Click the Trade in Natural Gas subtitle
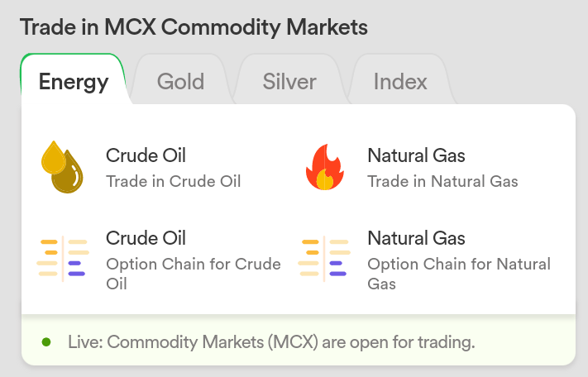588x377 pixels. click(x=442, y=181)
